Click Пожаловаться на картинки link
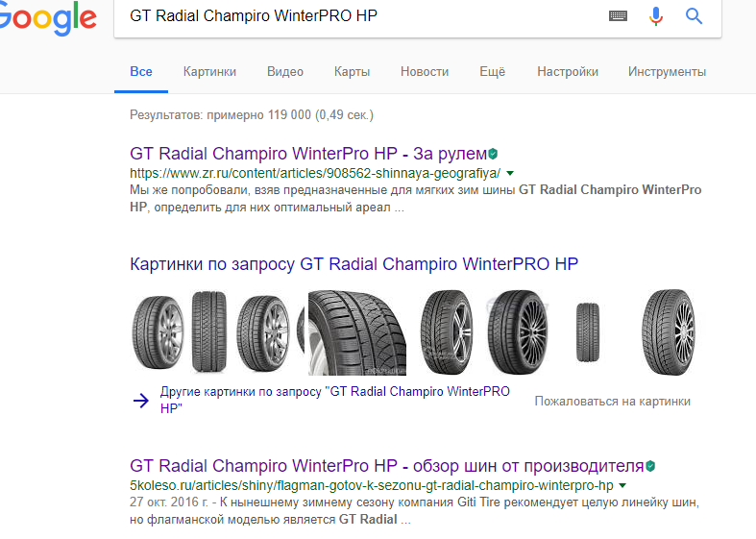Viewport: 756px width, 539px height. coord(612,402)
